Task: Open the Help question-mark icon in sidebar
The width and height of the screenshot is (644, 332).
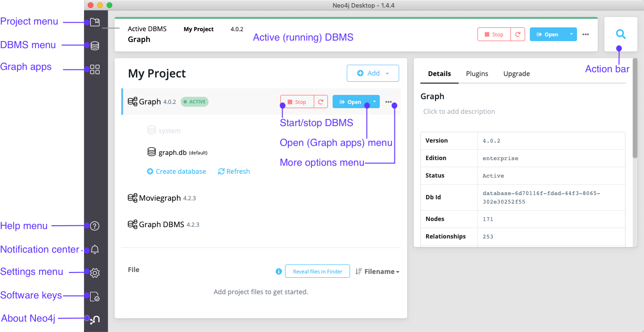Action: (95, 226)
